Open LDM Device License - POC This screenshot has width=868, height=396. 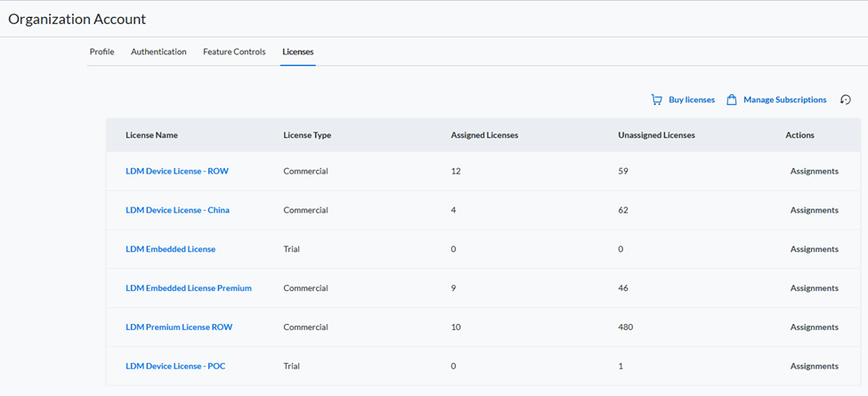[x=175, y=366]
